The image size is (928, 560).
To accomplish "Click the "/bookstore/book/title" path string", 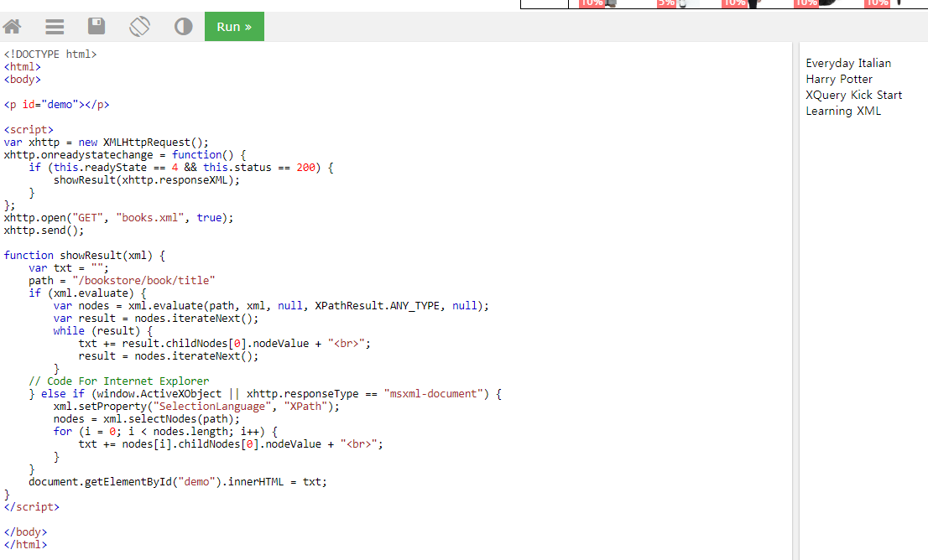I will click(x=143, y=280).
